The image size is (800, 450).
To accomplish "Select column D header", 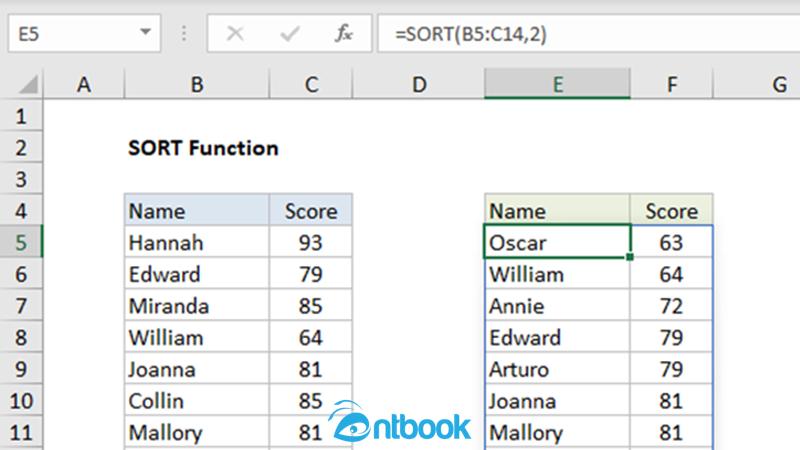I will coord(418,84).
